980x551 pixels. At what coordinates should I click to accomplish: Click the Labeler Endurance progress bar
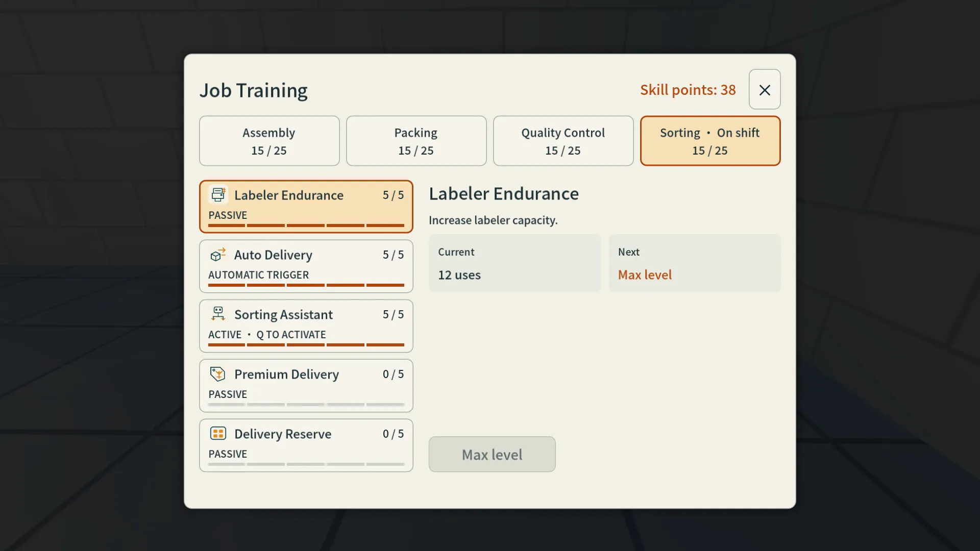(x=306, y=225)
